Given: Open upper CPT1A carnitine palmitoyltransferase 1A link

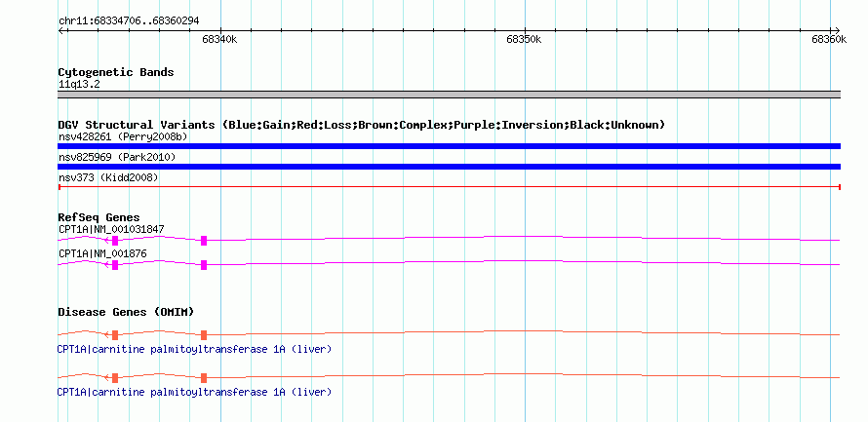Looking at the screenshot, I should pos(194,350).
